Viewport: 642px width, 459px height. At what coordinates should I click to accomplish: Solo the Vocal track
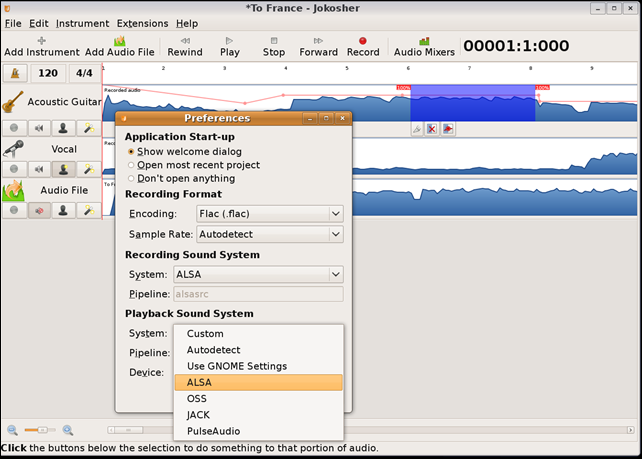tap(63, 169)
